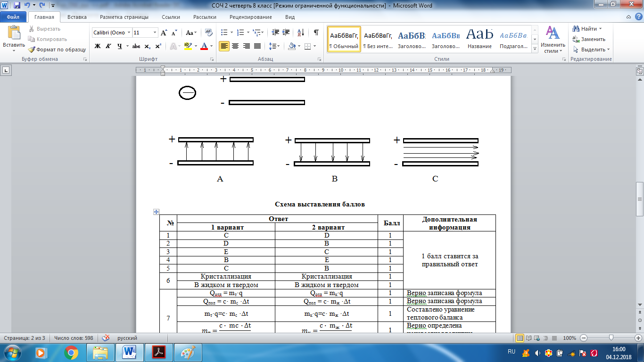Open Font dialog launcher in Шрифт group
Viewport: 644px width, 362px height.
click(211, 59)
